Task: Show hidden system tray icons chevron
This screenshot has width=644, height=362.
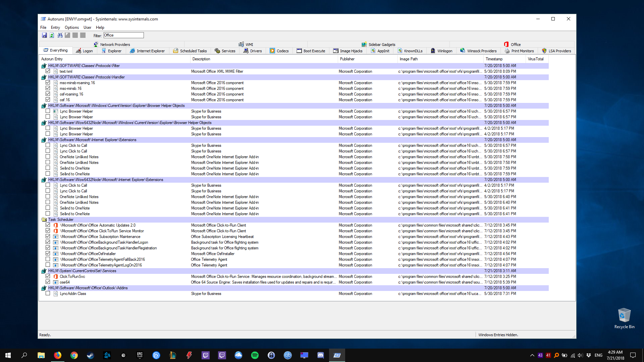Action: click(532, 355)
